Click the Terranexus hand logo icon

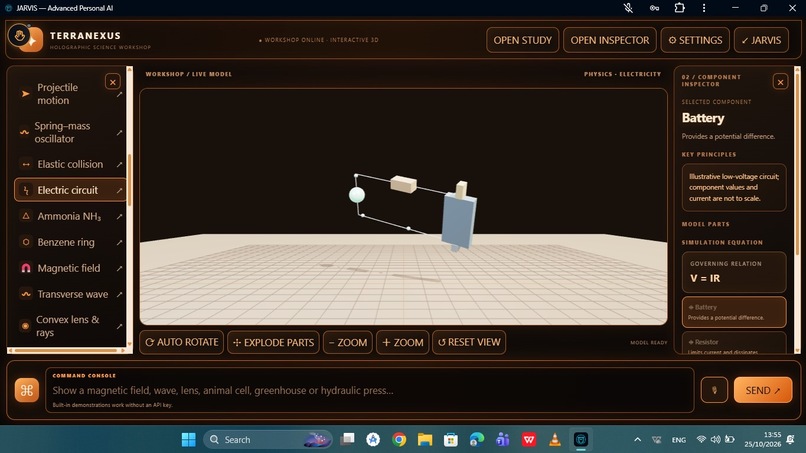point(20,36)
